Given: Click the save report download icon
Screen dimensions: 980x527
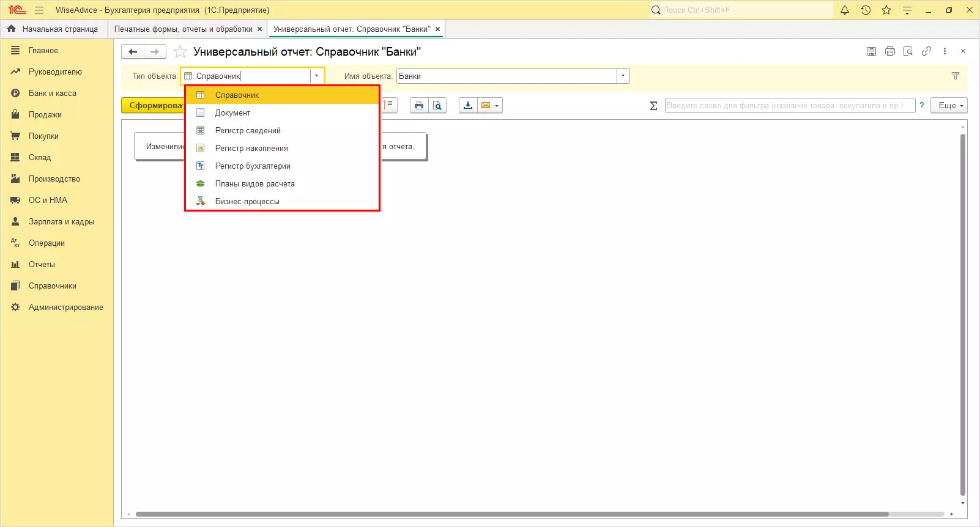Looking at the screenshot, I should click(x=468, y=105).
